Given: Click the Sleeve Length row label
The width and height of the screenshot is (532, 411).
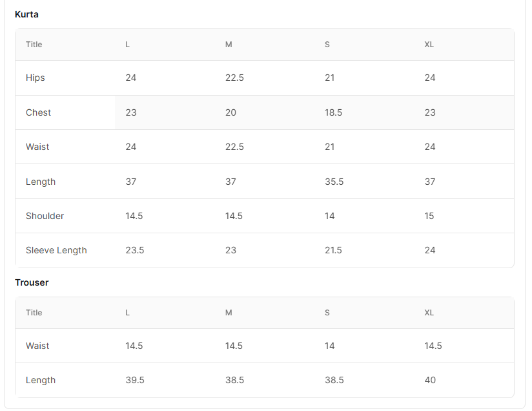Looking at the screenshot, I should [56, 250].
